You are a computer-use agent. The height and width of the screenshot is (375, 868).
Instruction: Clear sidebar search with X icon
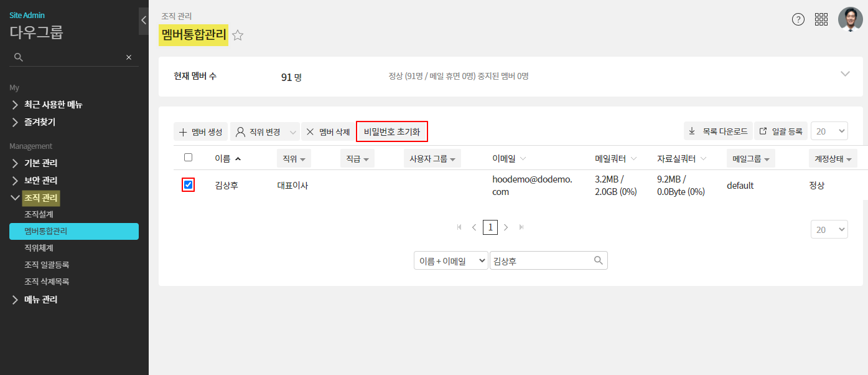pos(129,57)
